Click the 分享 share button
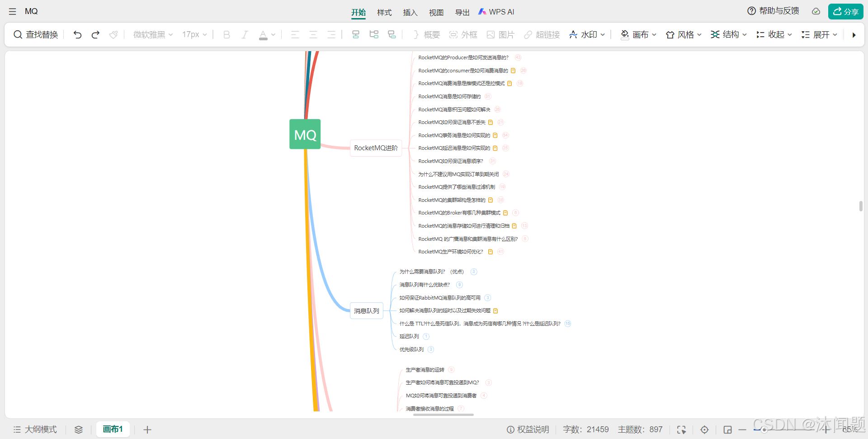 [x=845, y=11]
